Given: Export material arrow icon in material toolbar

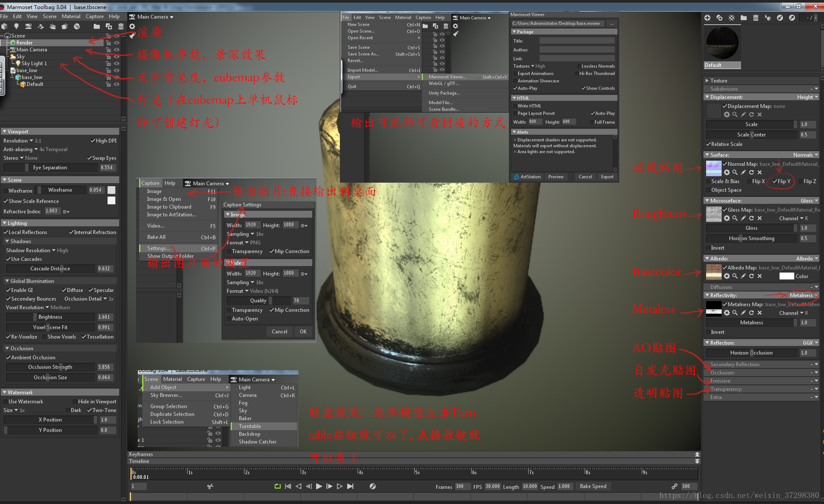Looking at the screenshot, I should 792,18.
